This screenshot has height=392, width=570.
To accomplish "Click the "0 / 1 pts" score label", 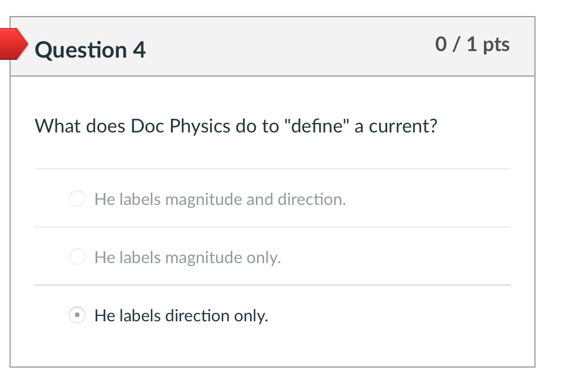I will 473,44.
